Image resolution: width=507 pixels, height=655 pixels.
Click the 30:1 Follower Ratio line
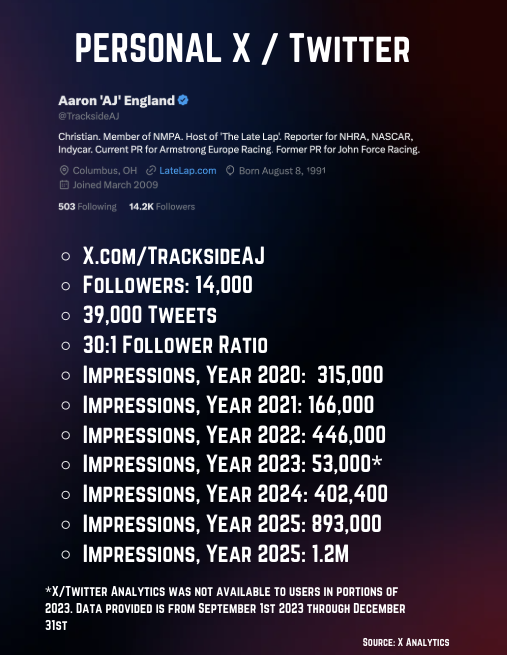[175, 345]
